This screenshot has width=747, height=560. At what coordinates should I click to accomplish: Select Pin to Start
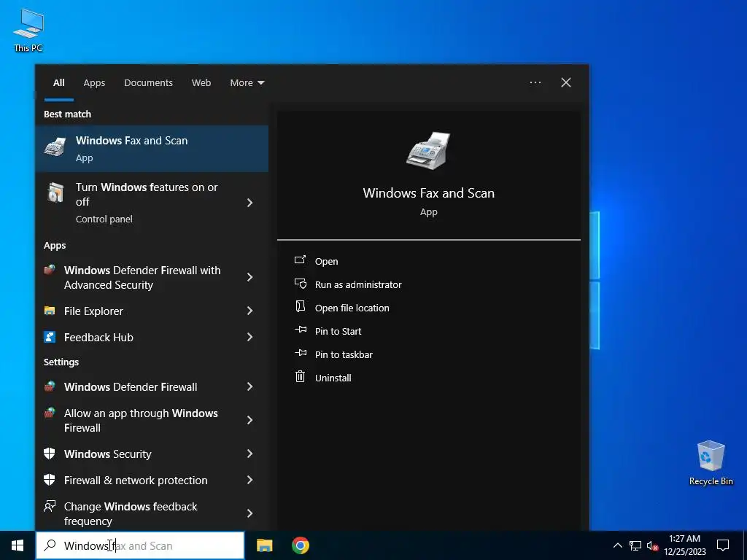[x=338, y=332]
